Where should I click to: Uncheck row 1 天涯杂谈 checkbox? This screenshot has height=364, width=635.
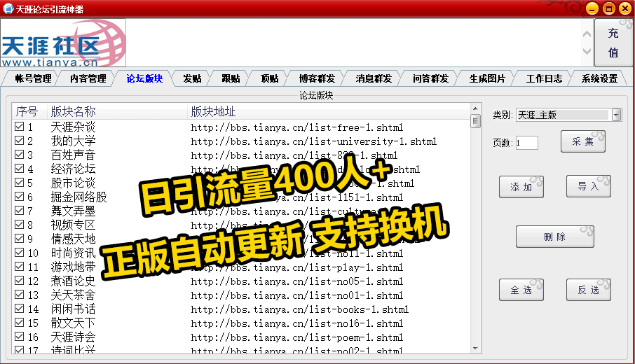pyautogui.click(x=19, y=126)
